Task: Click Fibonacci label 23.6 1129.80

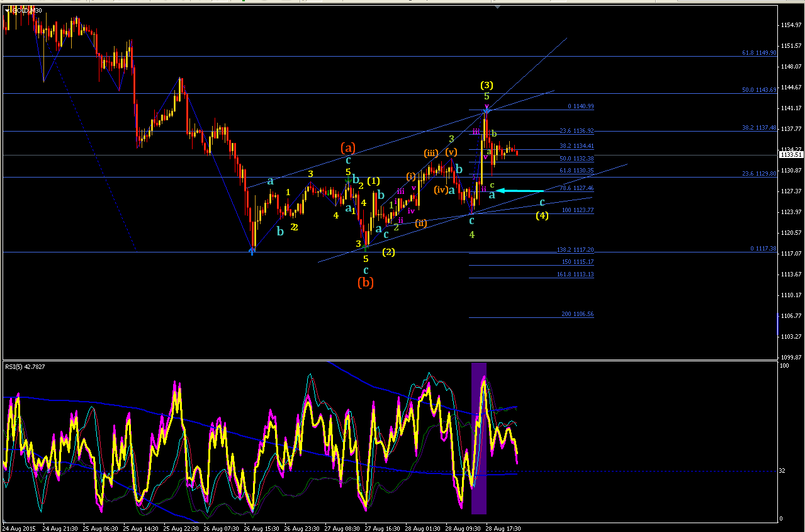Action: [759, 174]
